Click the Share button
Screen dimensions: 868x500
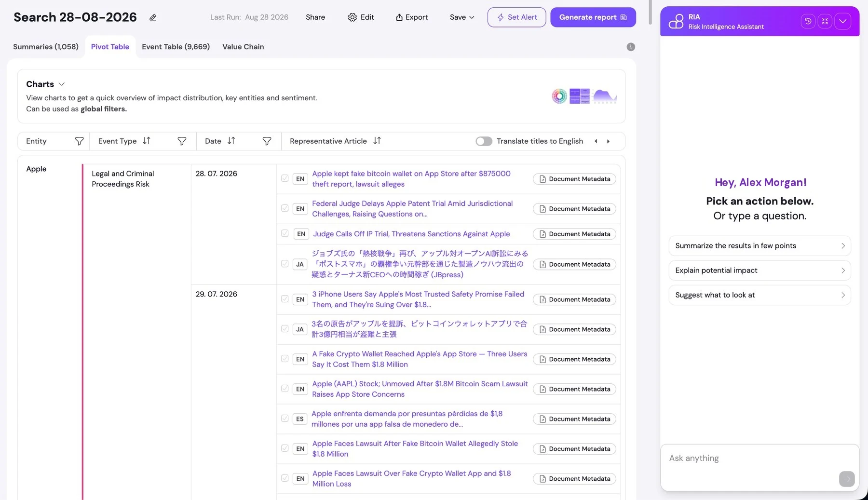pos(315,17)
